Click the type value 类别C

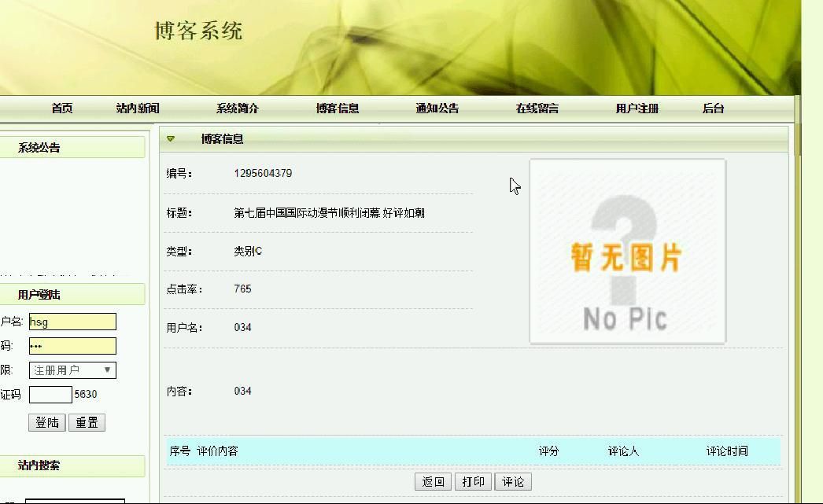tap(248, 251)
